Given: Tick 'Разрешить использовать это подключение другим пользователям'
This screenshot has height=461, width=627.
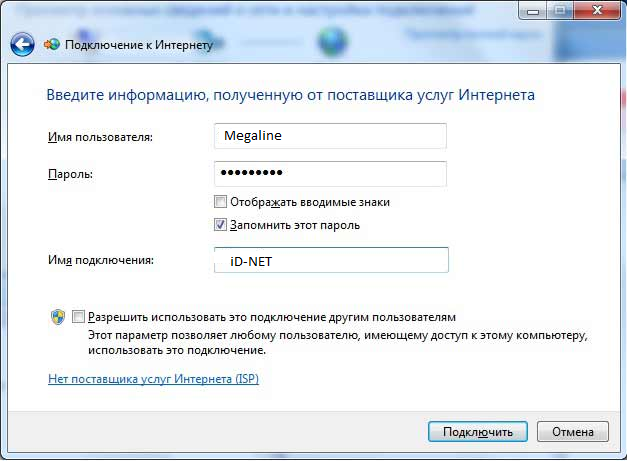Looking at the screenshot, I should pos(79,314).
